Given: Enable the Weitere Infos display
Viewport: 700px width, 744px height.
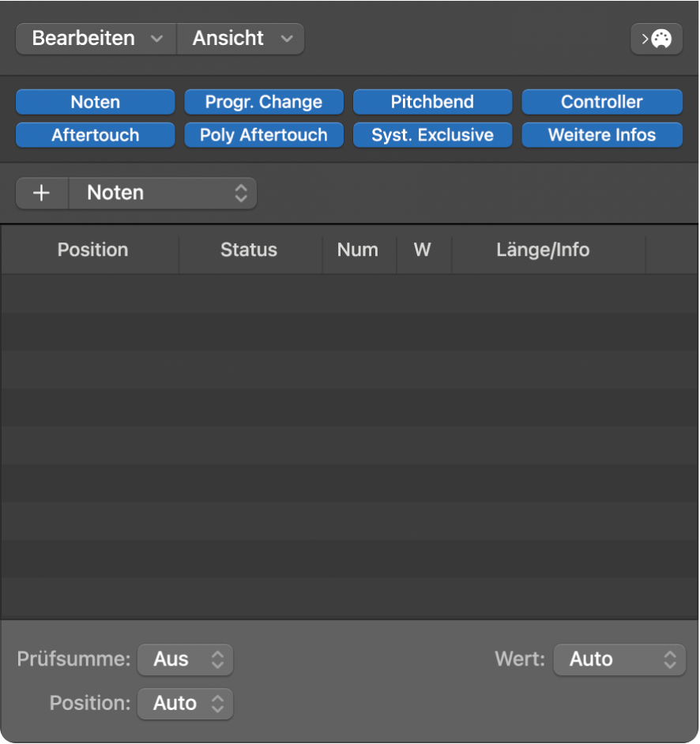Looking at the screenshot, I should tap(602, 135).
